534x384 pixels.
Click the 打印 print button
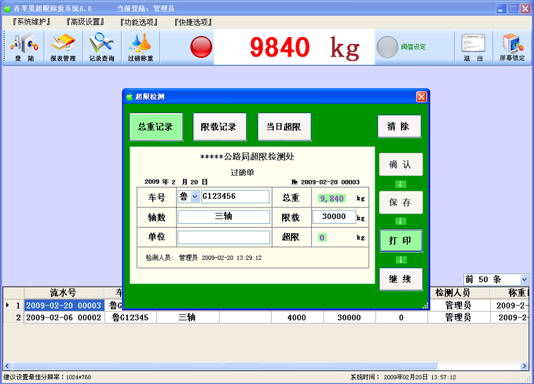point(400,241)
